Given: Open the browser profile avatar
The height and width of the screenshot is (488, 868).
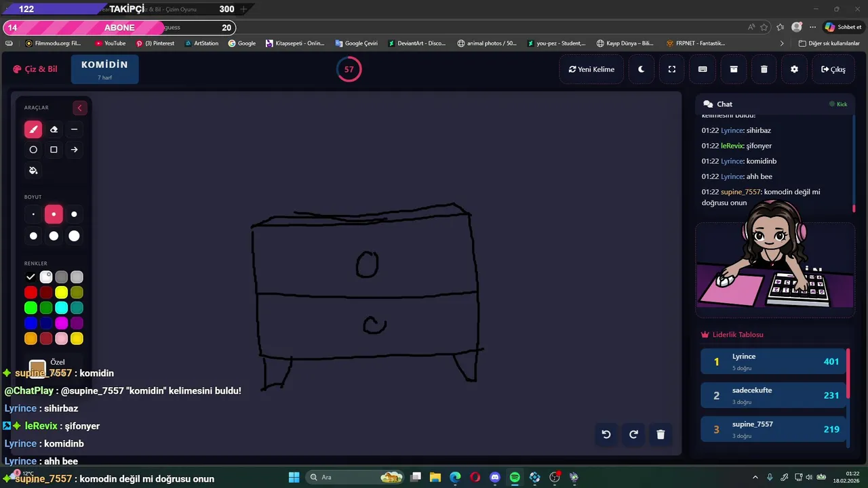Looking at the screenshot, I should [797, 27].
